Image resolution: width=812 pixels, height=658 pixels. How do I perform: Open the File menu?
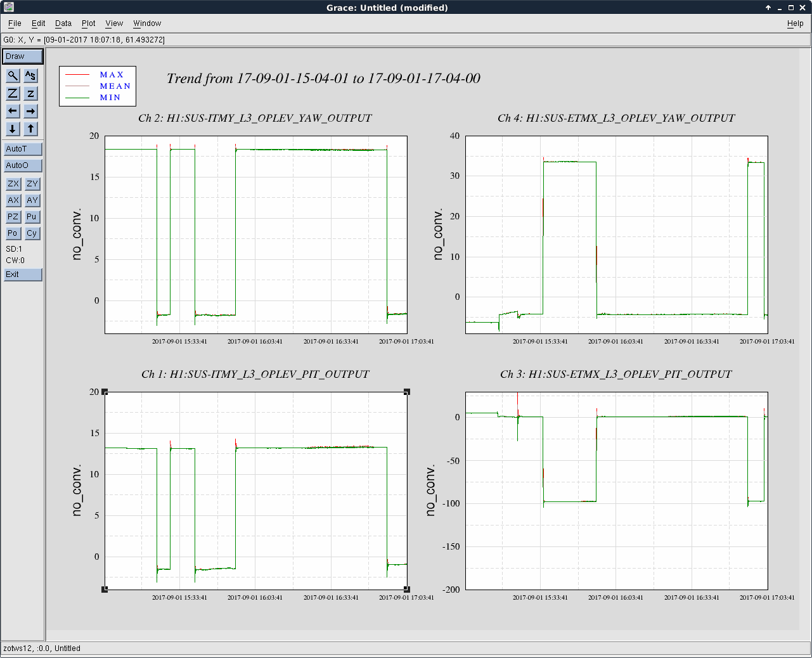coord(15,23)
